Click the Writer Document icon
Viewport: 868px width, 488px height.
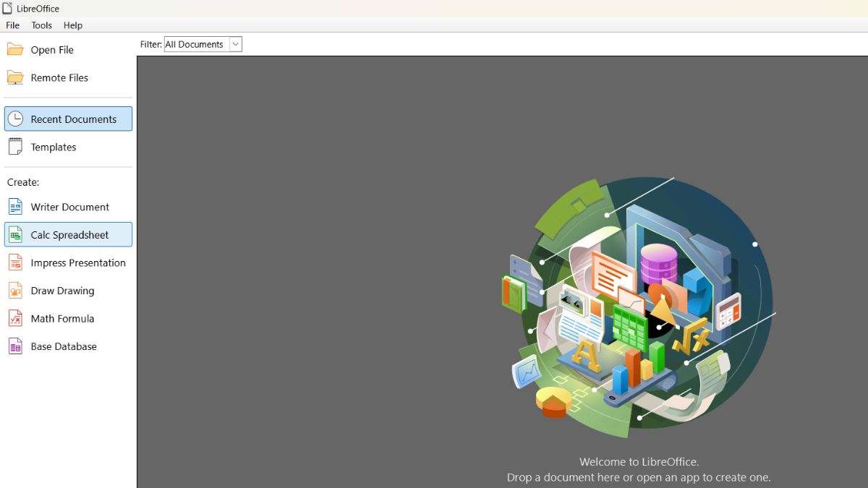point(15,207)
